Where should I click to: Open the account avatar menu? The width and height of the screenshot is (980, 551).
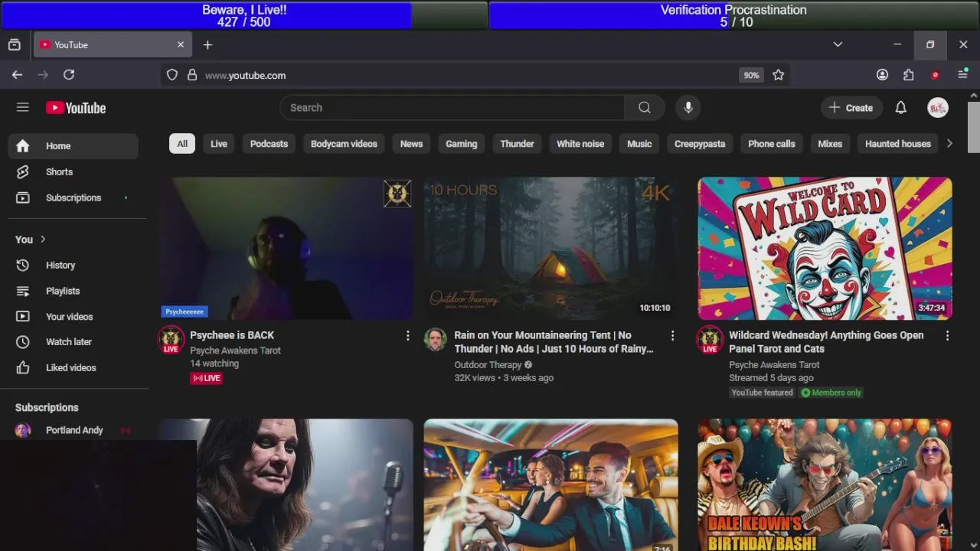tap(938, 108)
